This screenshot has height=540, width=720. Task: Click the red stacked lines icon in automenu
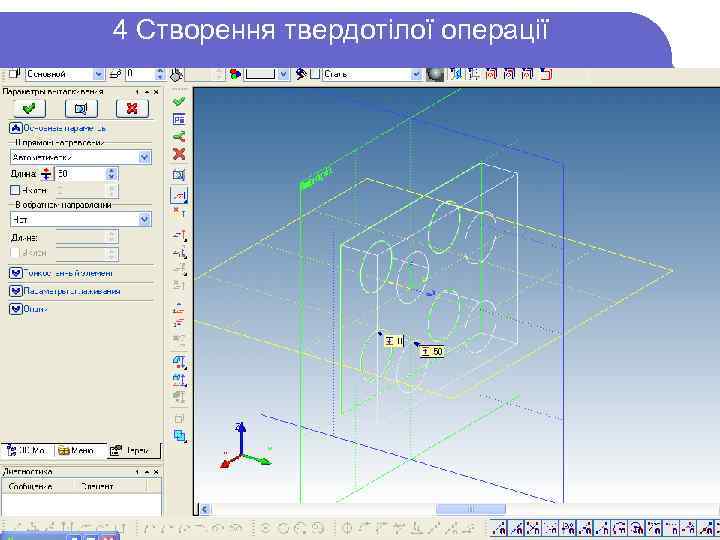[x=179, y=322]
